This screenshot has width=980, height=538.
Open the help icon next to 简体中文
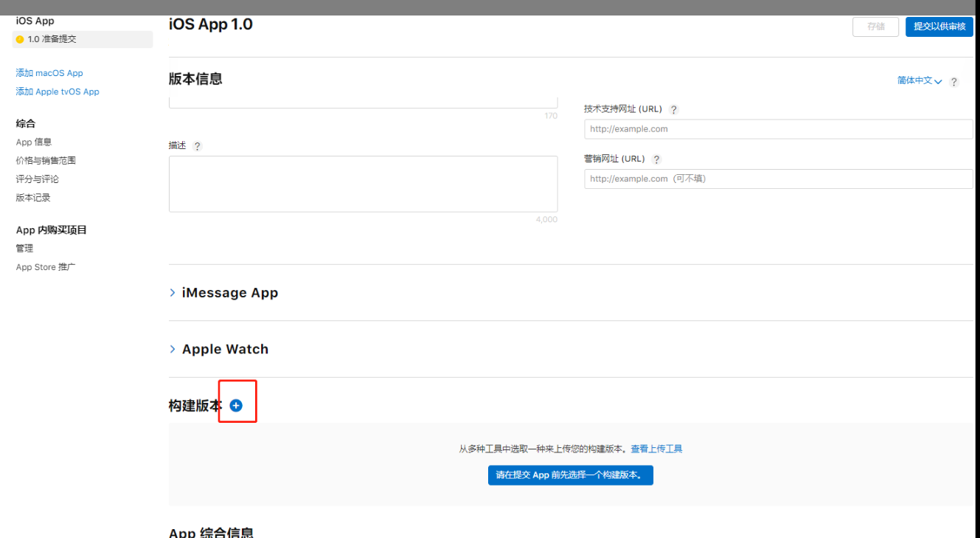pos(953,82)
